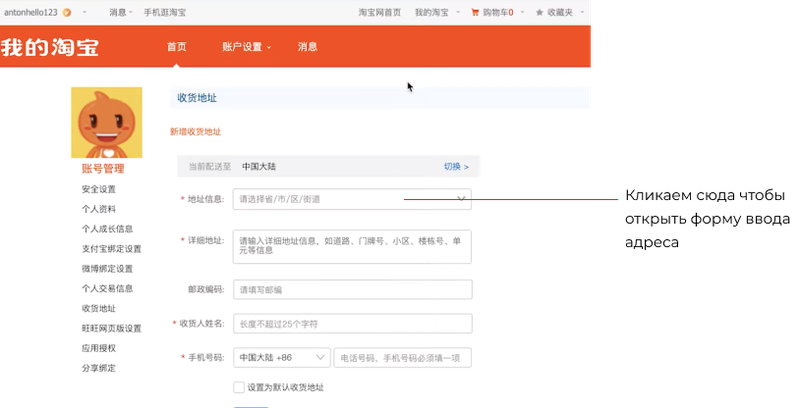This screenshot has height=408, width=800.
Task: Click the phone number input field
Action: (x=403, y=358)
